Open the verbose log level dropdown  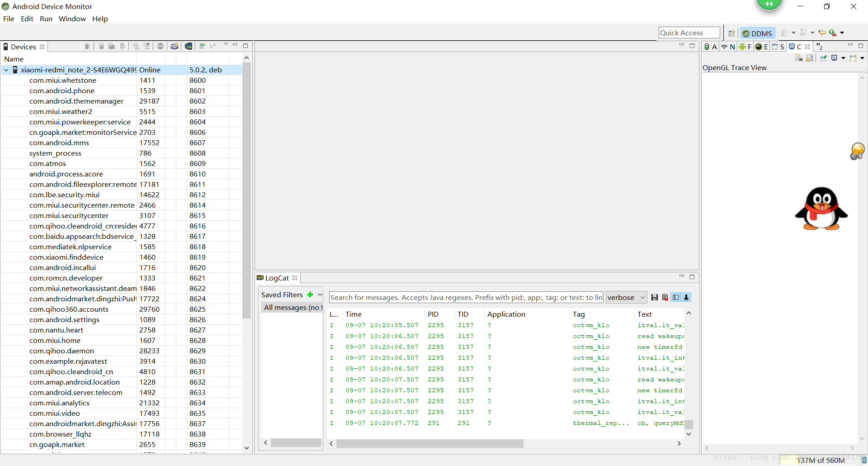point(626,297)
